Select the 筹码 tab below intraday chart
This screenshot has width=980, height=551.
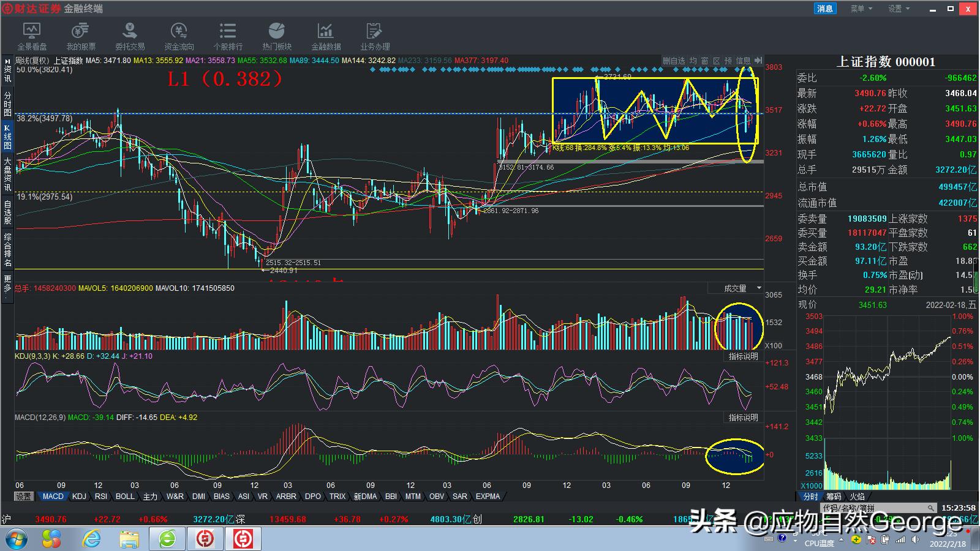(834, 497)
